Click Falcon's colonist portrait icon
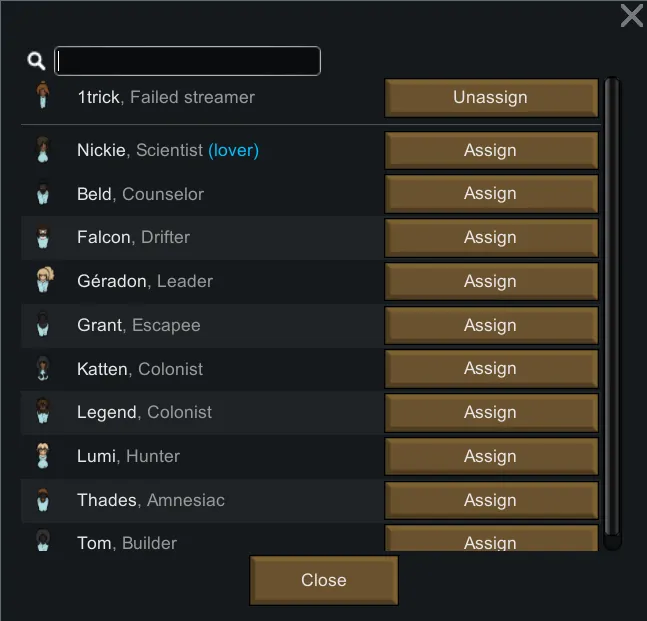The width and height of the screenshot is (647, 621). pos(42,238)
